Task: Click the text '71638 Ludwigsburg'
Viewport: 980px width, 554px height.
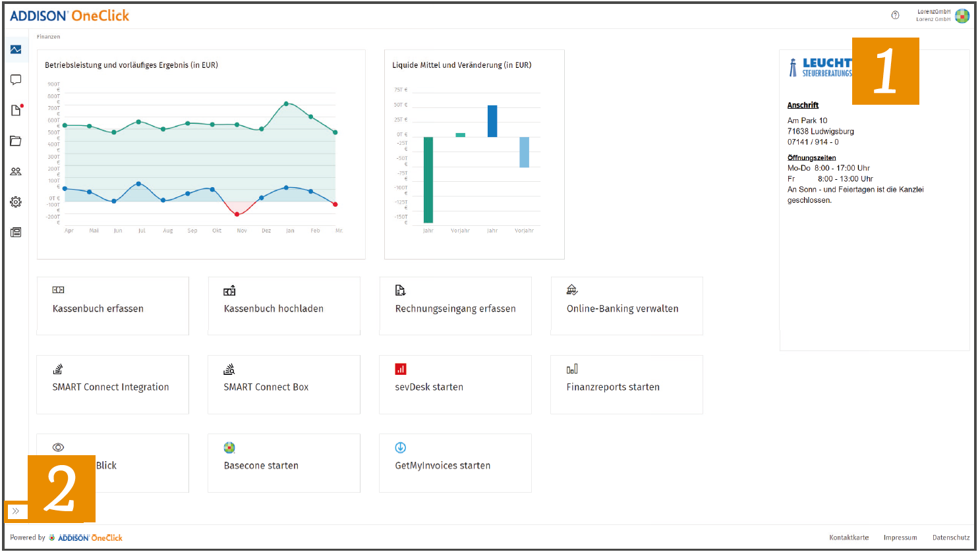Action: click(x=821, y=131)
